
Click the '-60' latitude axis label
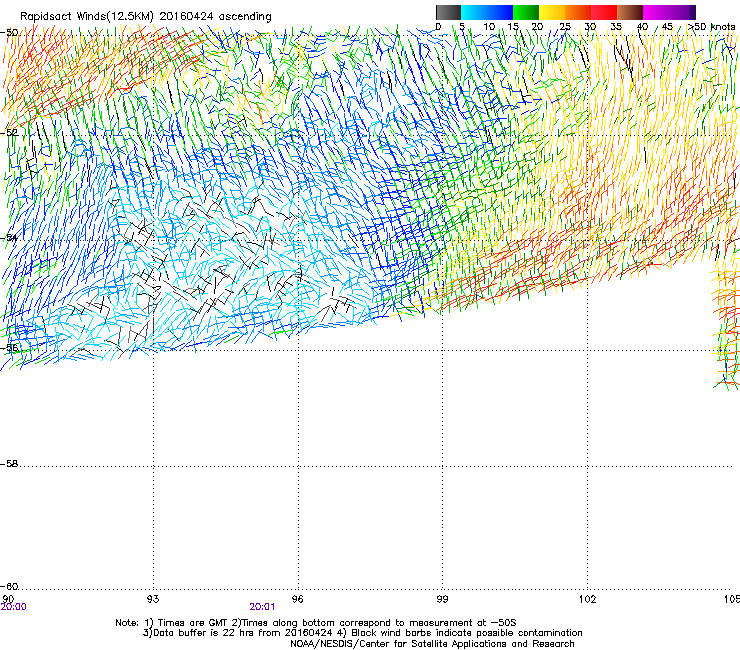tap(9, 586)
